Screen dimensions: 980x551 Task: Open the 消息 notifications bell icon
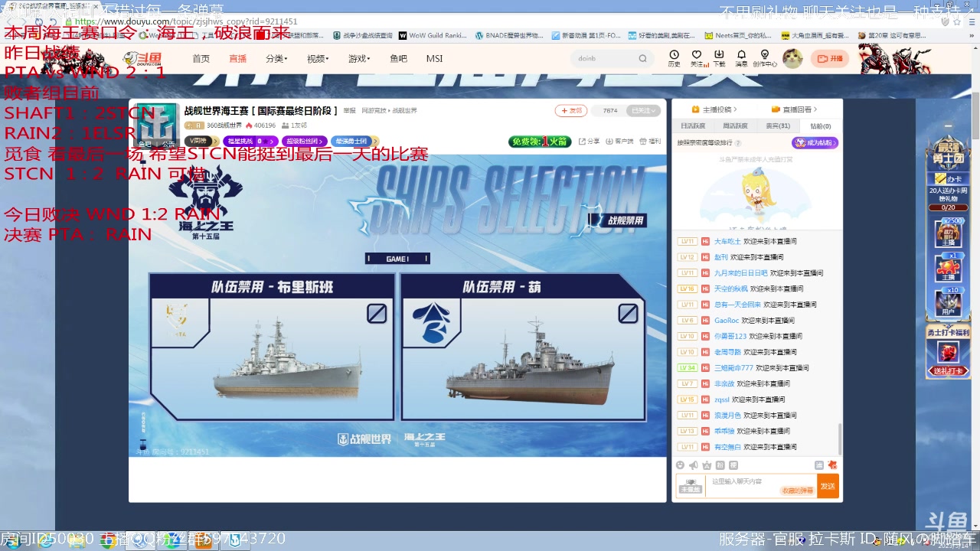[741, 58]
